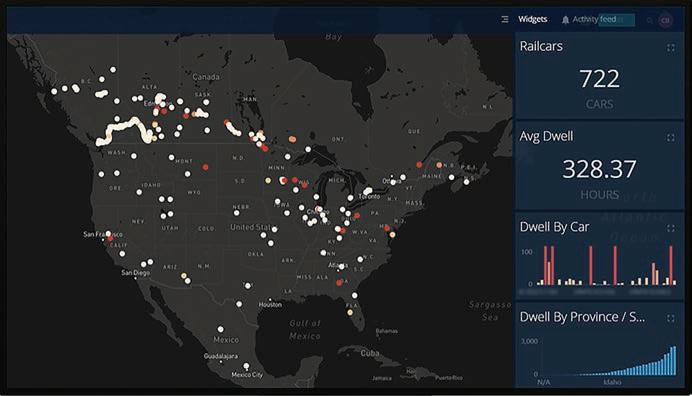
Task: Click the Railcars widget title
Action: [x=541, y=46]
